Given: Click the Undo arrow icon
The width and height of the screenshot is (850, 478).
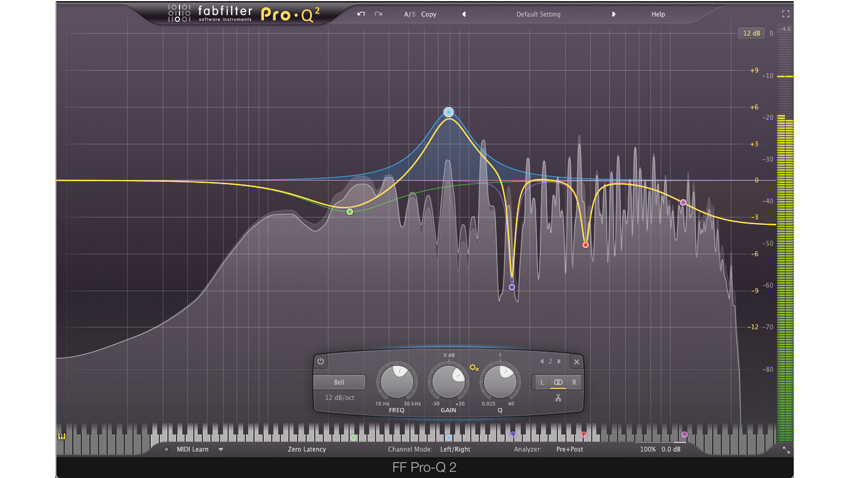Looking at the screenshot, I should pos(361,14).
